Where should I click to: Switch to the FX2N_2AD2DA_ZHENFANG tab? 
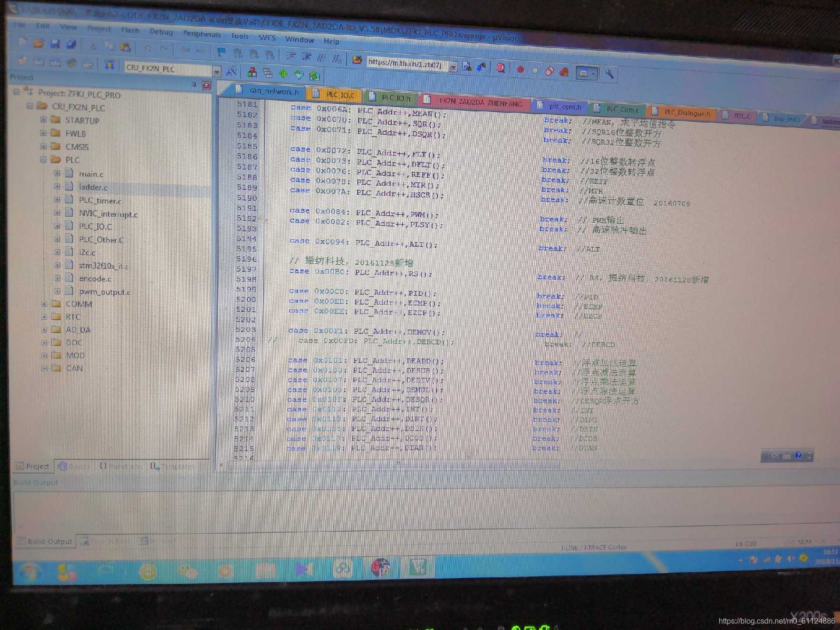(x=475, y=102)
